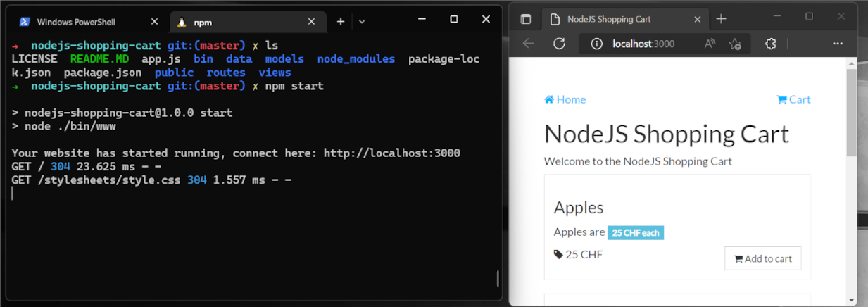Screen dimensions: 868x307
Task: Open browser settings and more menu
Action: [x=837, y=44]
